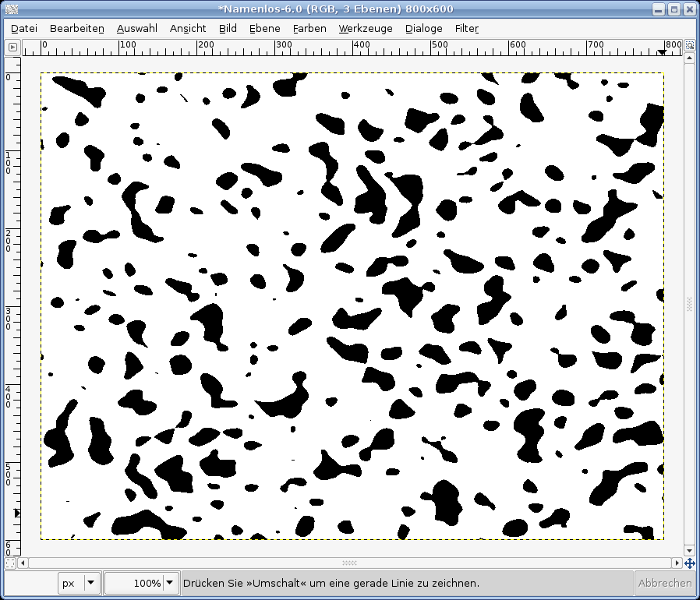This screenshot has width=700, height=600.
Task: Open the Ansicht menu
Action: [188, 29]
